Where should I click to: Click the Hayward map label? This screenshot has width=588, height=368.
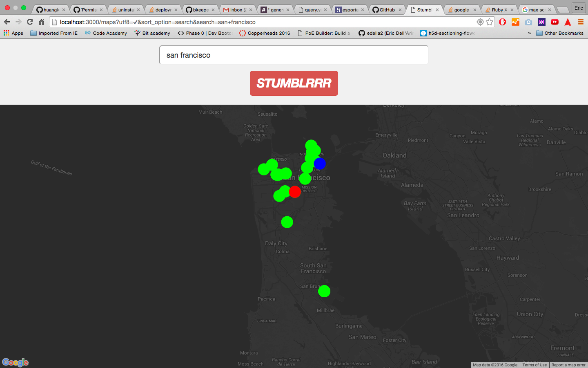(x=508, y=258)
